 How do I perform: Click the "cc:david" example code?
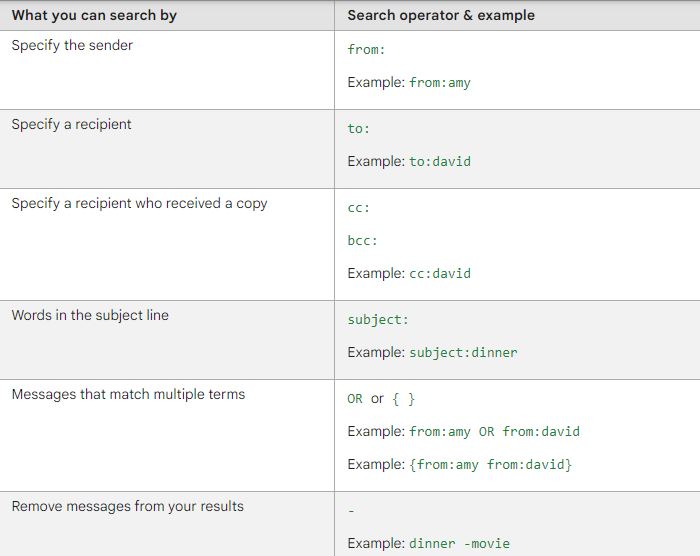coord(440,274)
